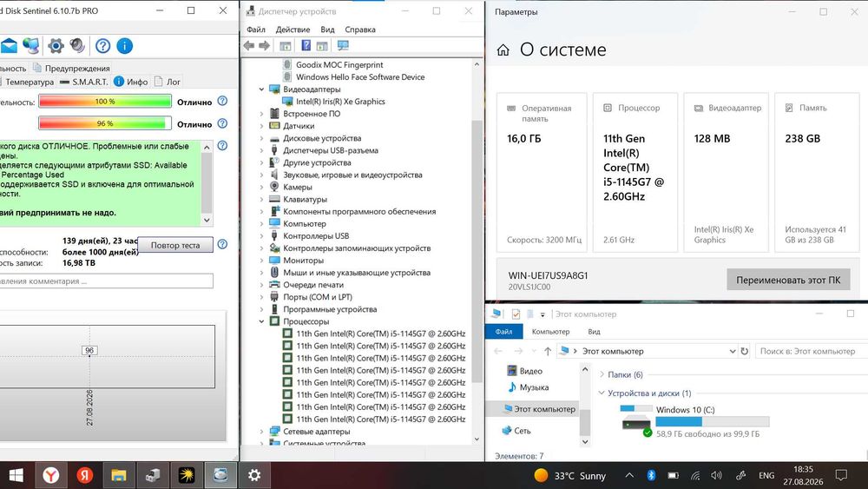868x489 pixels.
Task: Click the comment input field in Hard Disk Sentinel
Action: tap(105, 281)
